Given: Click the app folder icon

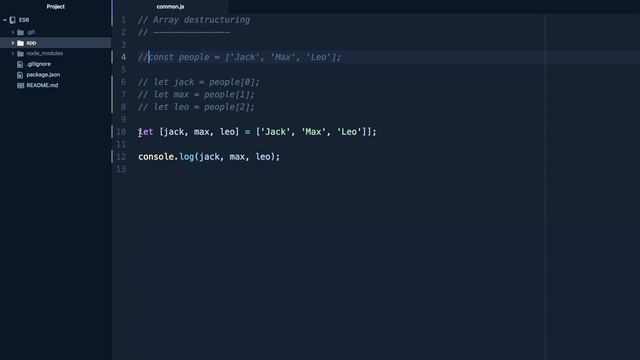Looking at the screenshot, I should 20,43.
